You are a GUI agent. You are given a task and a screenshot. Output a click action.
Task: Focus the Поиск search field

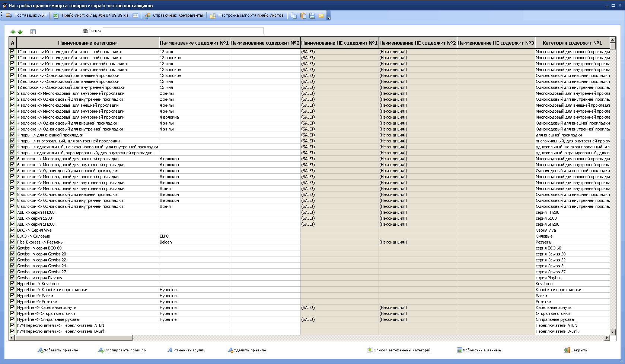click(x=183, y=31)
